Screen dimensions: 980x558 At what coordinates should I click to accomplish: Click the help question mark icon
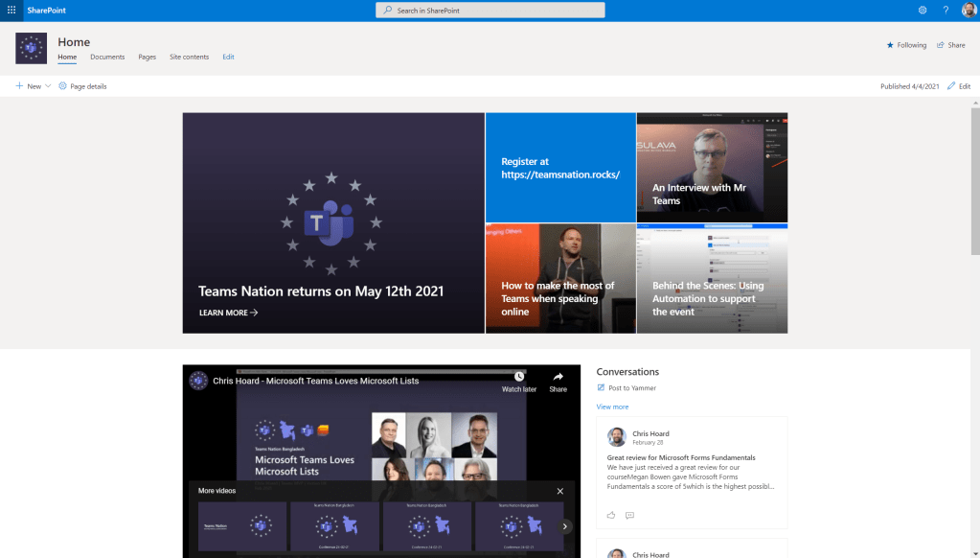click(x=946, y=10)
